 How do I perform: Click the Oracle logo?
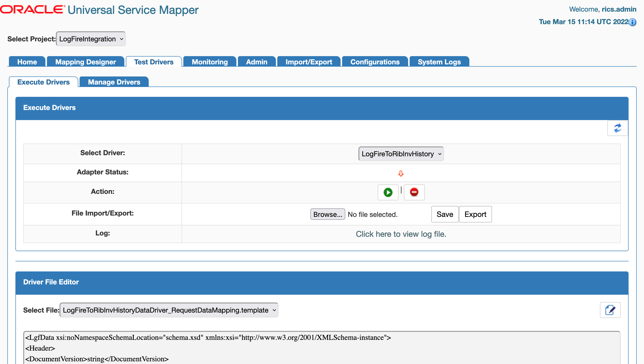(32, 9)
